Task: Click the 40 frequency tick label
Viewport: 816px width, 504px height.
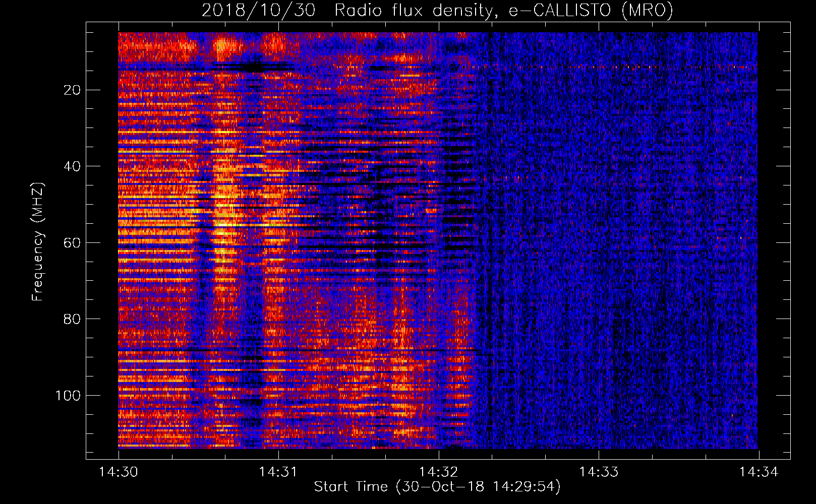Action: coord(73,166)
